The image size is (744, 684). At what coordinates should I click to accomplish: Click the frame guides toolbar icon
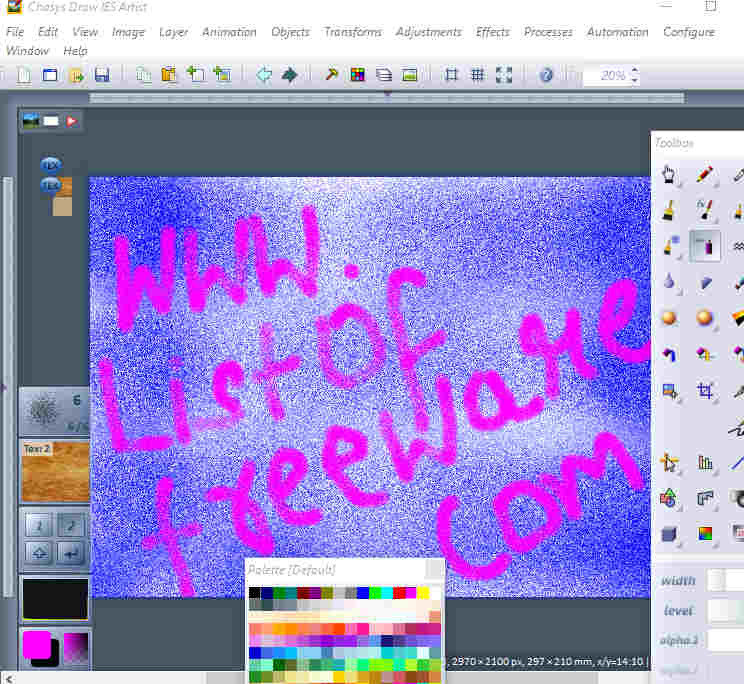[451, 75]
